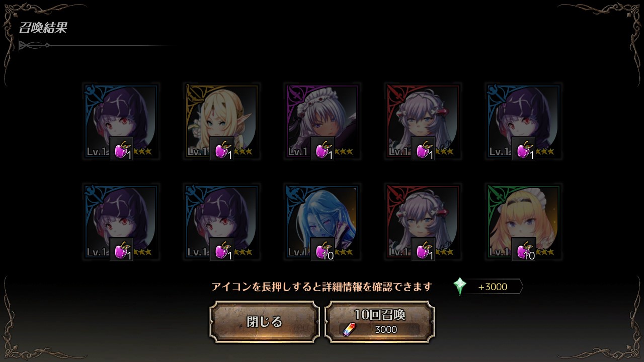The image size is (644, 362).
Task: Tap the dark-skinned maid in the purple frame
Action: (323, 121)
